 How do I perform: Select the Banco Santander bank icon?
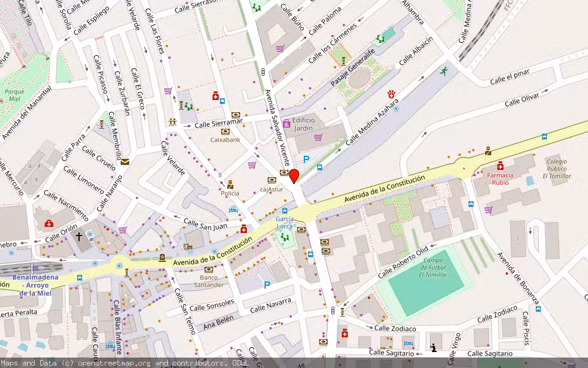pos(209,269)
